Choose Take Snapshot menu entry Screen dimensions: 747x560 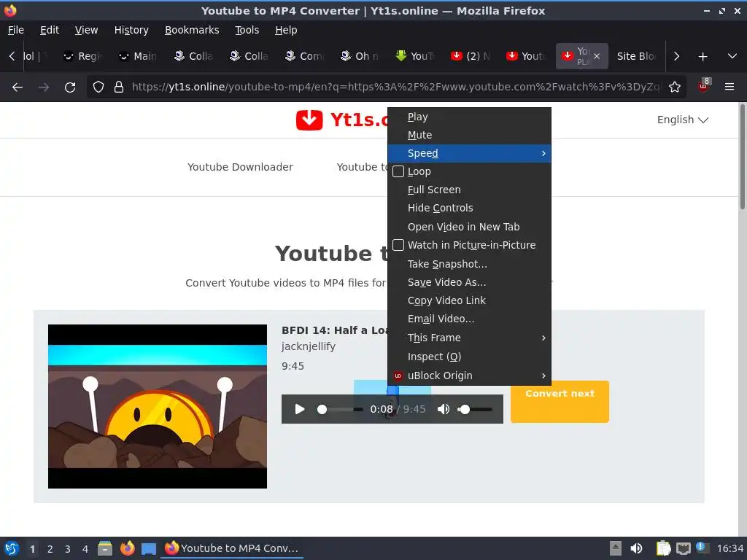pyautogui.click(x=469, y=264)
